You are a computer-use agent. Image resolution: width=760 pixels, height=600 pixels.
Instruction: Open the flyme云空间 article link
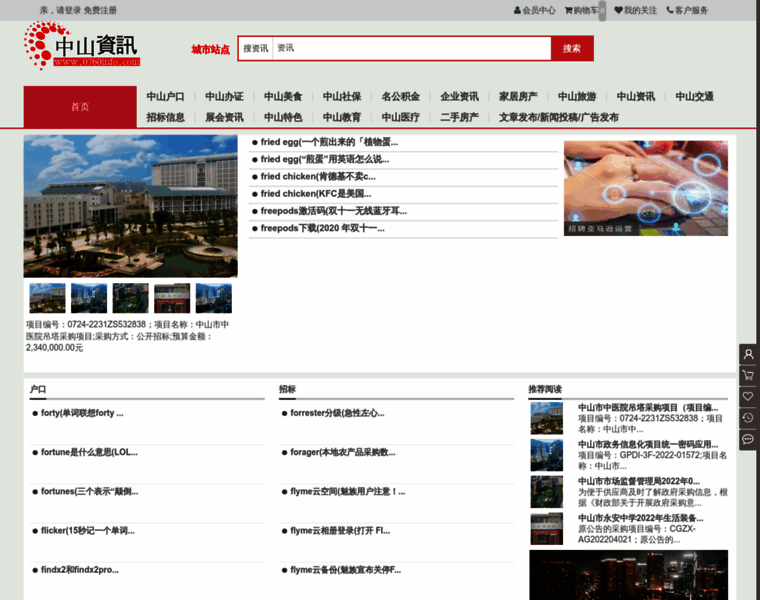[x=348, y=491]
